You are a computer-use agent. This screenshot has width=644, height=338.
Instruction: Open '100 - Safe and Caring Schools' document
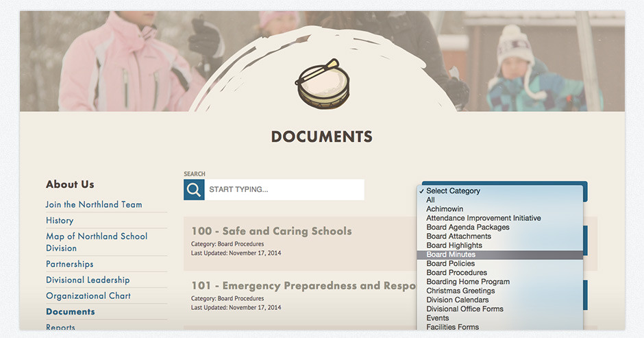tap(271, 231)
